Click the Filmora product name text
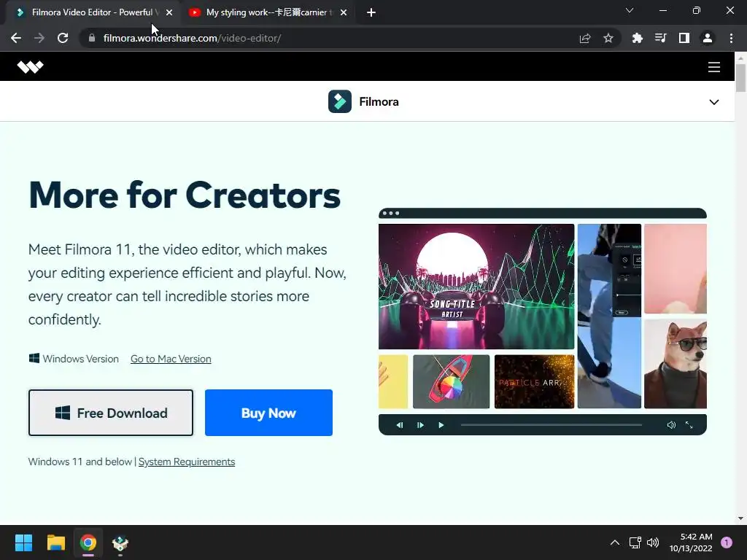The height and width of the screenshot is (560, 747). tap(379, 102)
